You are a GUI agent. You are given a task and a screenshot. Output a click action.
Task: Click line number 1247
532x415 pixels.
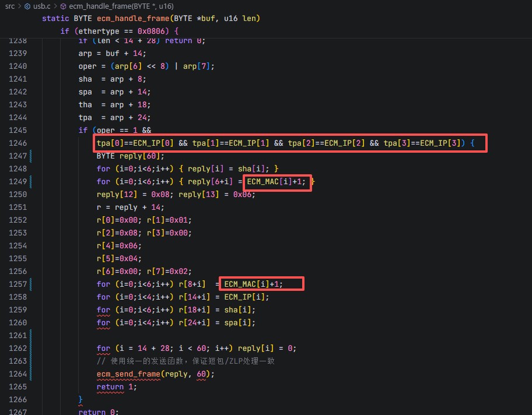pyautogui.click(x=17, y=156)
